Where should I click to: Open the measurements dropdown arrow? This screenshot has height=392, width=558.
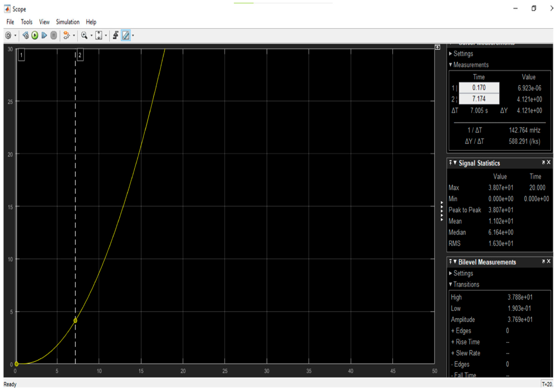tap(133, 36)
